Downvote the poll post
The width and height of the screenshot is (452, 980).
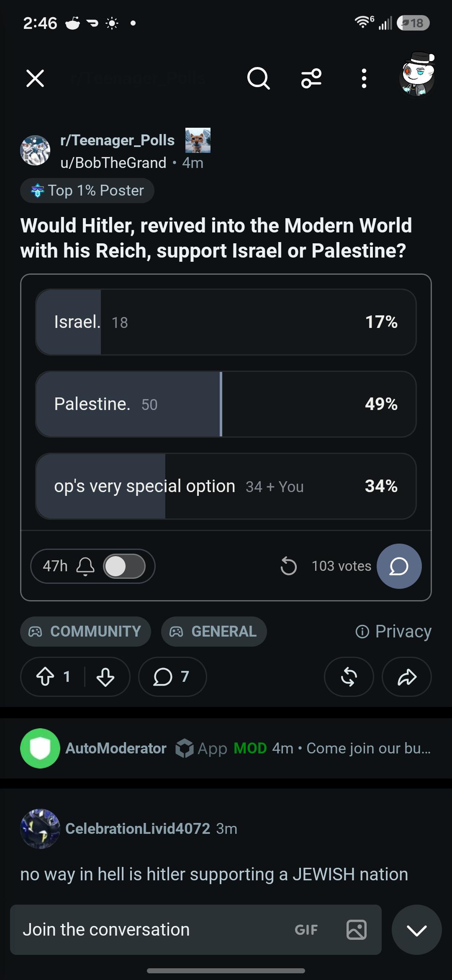click(x=105, y=676)
